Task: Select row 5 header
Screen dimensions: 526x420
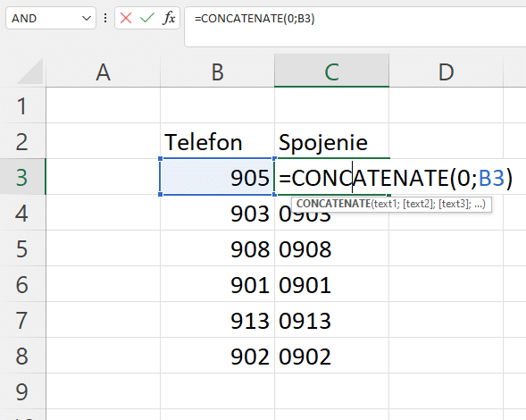Action: coord(22,248)
